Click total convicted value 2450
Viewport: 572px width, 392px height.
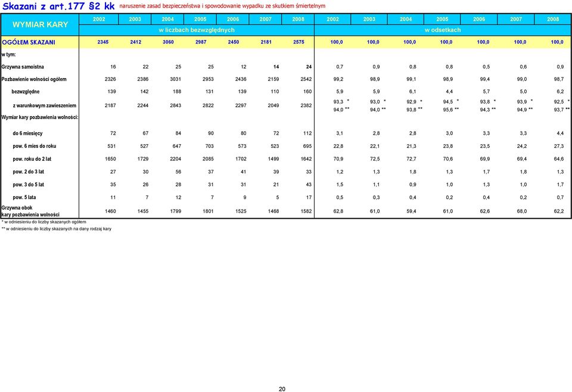click(x=234, y=42)
